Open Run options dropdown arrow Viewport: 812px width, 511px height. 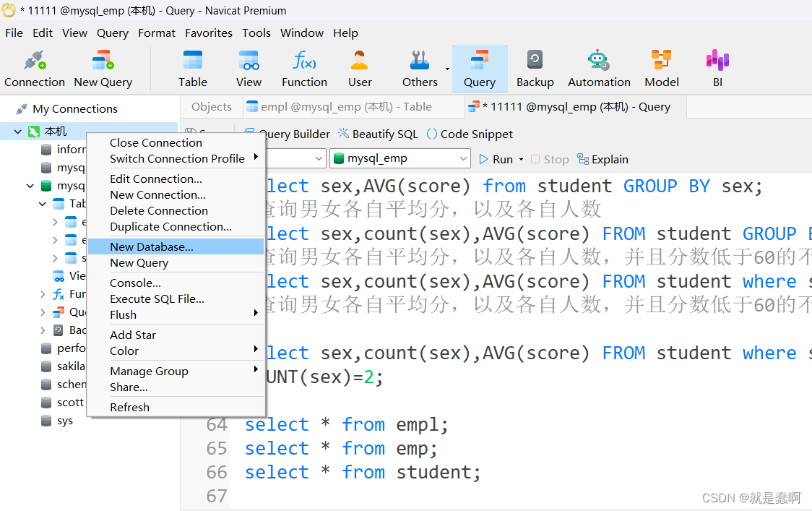(x=521, y=160)
